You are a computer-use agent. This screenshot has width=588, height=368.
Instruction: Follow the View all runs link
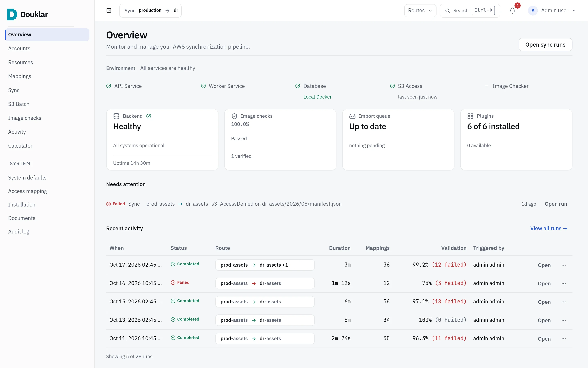[549, 228]
